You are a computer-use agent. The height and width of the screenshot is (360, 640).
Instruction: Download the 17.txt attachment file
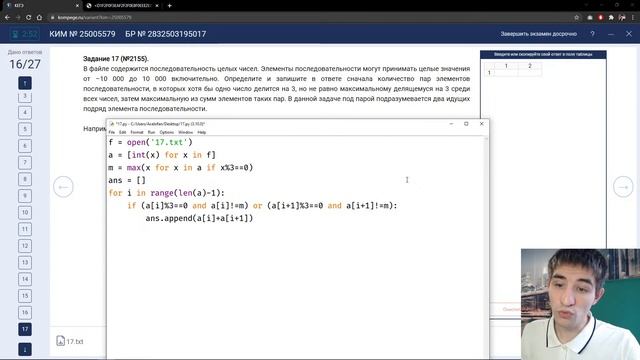[70, 341]
